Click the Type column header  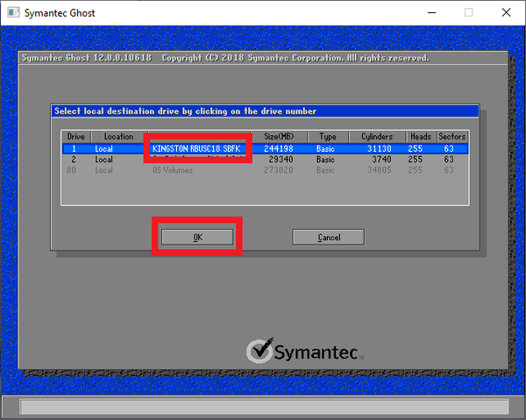click(x=327, y=137)
